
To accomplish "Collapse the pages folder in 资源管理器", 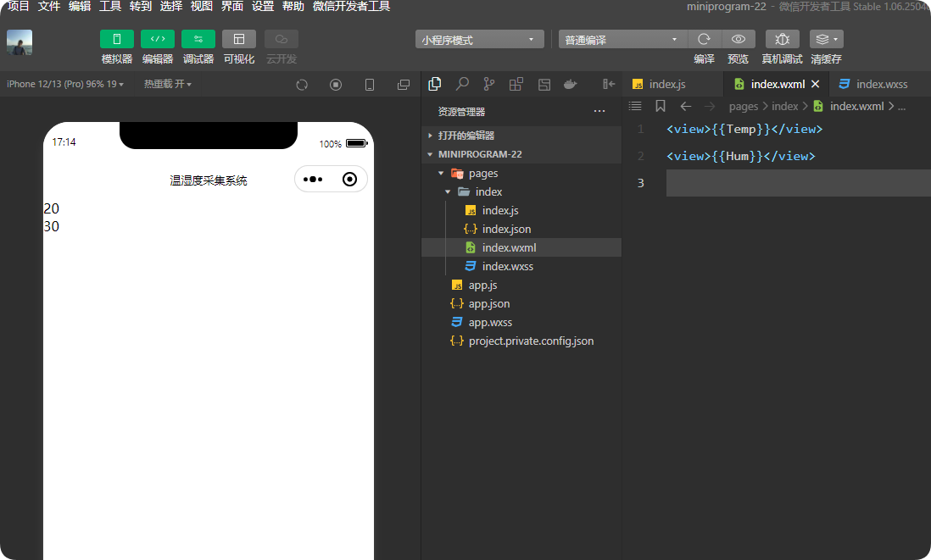I will [x=441, y=173].
